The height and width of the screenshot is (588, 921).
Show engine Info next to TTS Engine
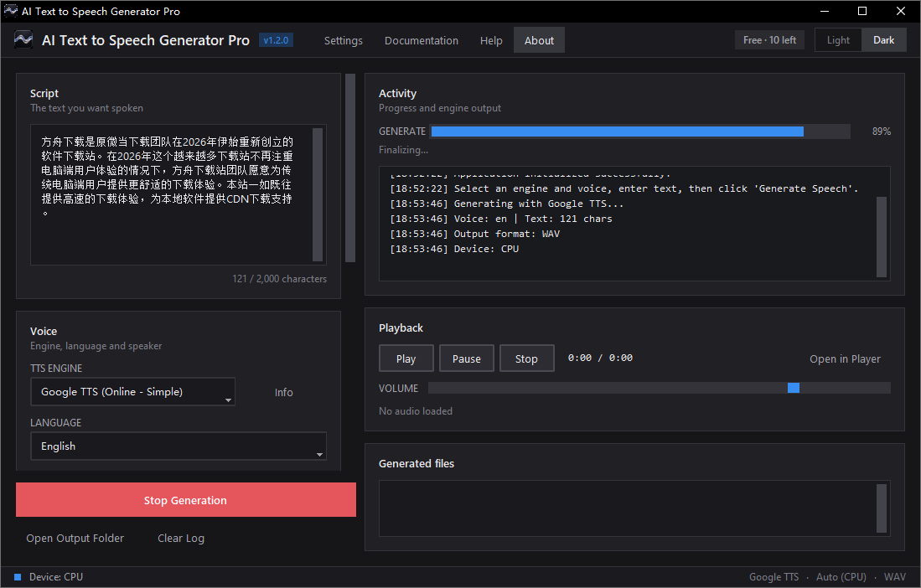coord(284,392)
